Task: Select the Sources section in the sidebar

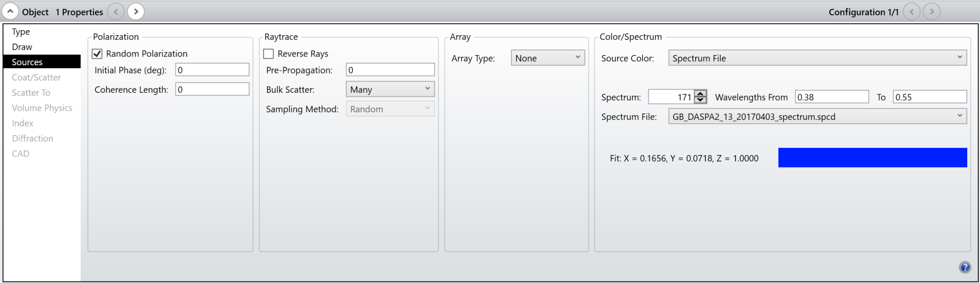Action: (x=42, y=62)
